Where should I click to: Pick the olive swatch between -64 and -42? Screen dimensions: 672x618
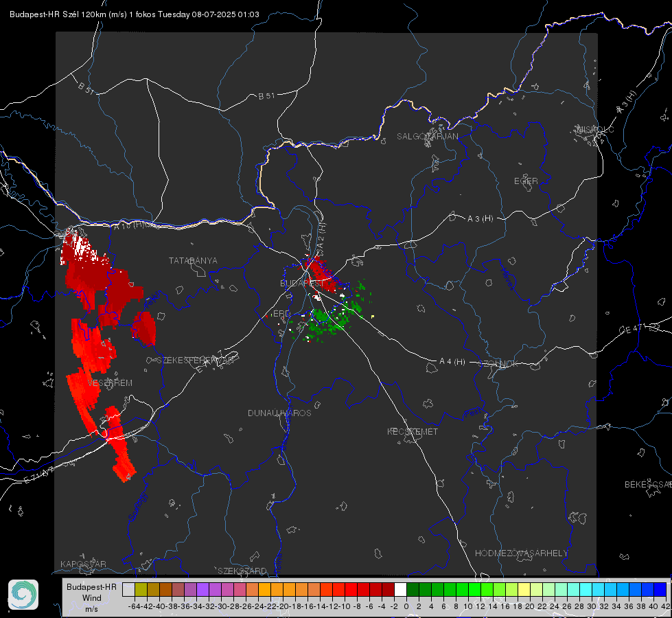141,589
